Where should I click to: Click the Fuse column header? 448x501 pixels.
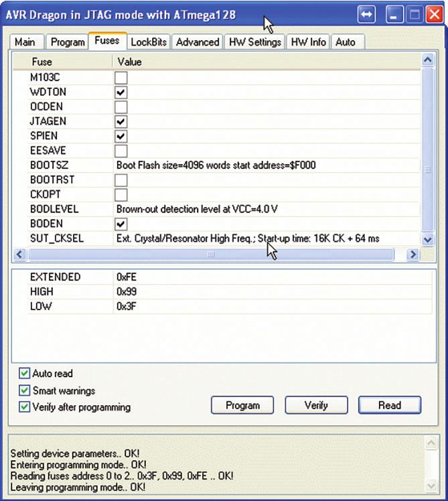[x=63, y=62]
